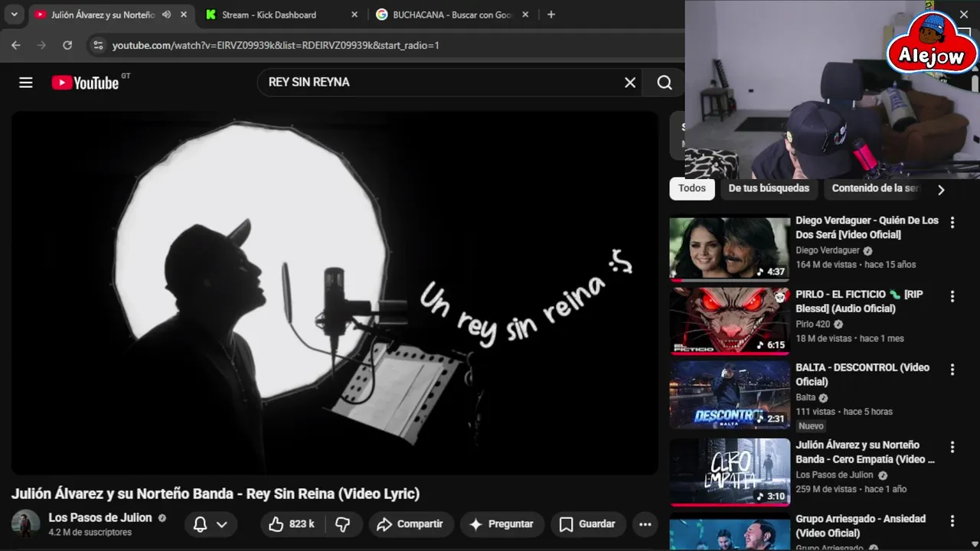The width and height of the screenshot is (980, 551).
Task: Like the video with 823 k
Action: pyautogui.click(x=292, y=524)
